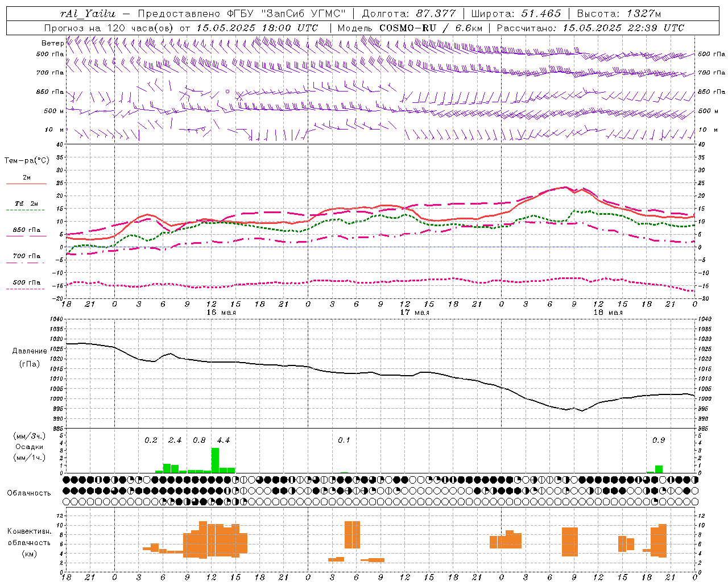Click the tallest green precipitation bar
This screenshot has width=728, height=582.
pos(215,460)
